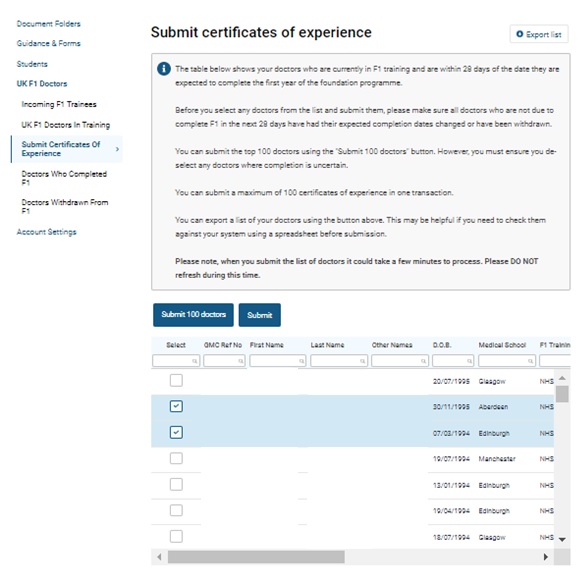Click the Aberdeen medical school cell
Screen dimensions: 588x585
tap(493, 407)
